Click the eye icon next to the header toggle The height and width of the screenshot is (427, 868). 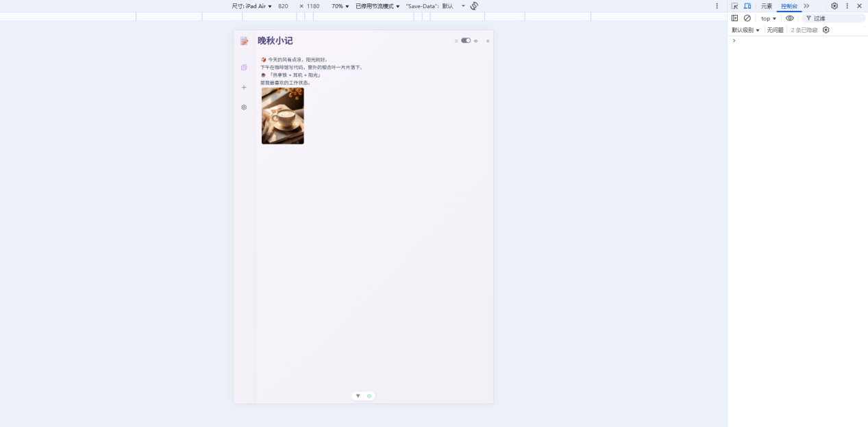[476, 40]
